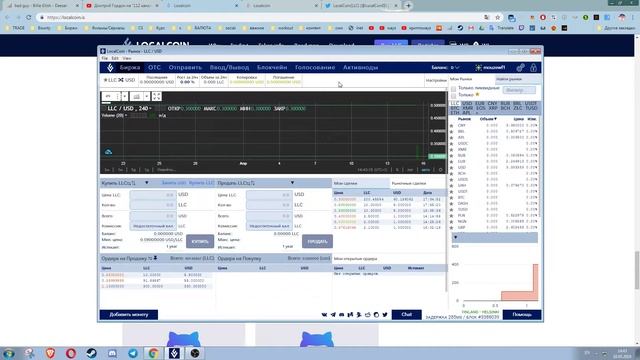Open Opera from the taskbar
The height and width of the screenshot is (360, 640).
[71, 353]
